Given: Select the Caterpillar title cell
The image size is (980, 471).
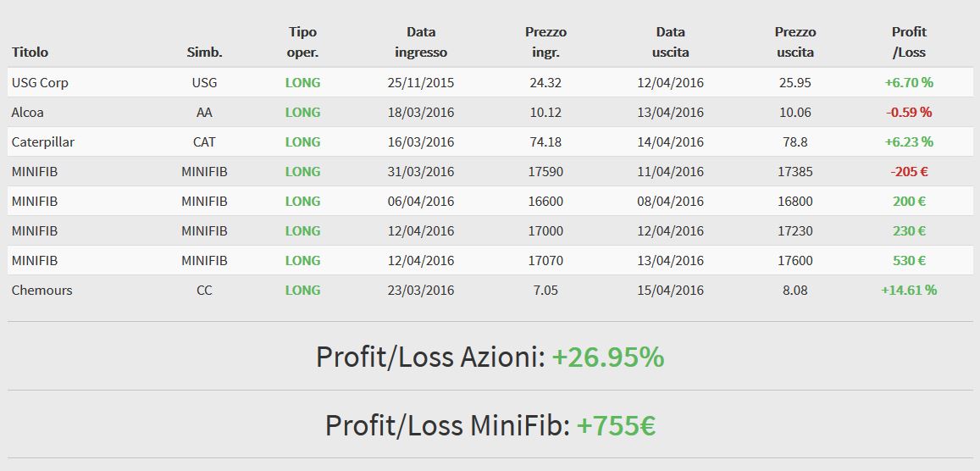Looking at the screenshot, I should tap(43, 142).
